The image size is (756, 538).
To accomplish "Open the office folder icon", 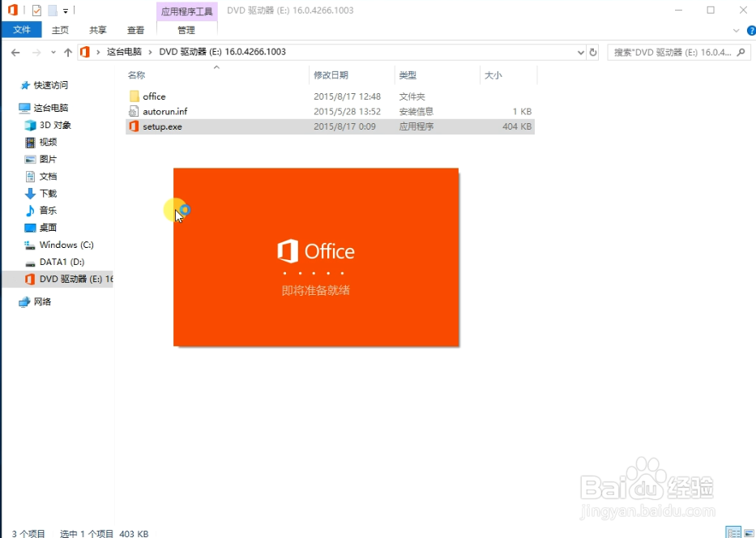I will coord(136,96).
